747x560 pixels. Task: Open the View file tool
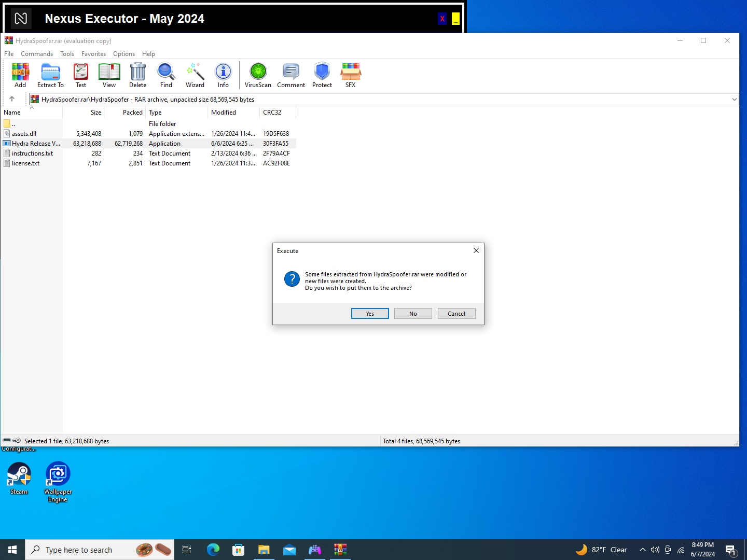[x=109, y=75]
